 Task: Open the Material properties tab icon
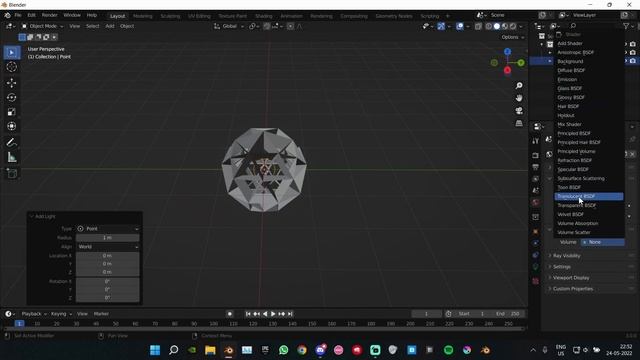coord(536,281)
